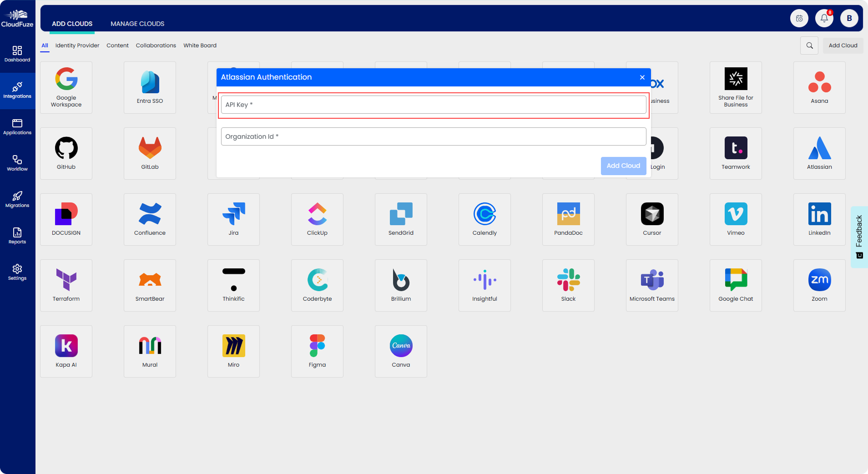Open Reports in the sidebar

coord(17,236)
